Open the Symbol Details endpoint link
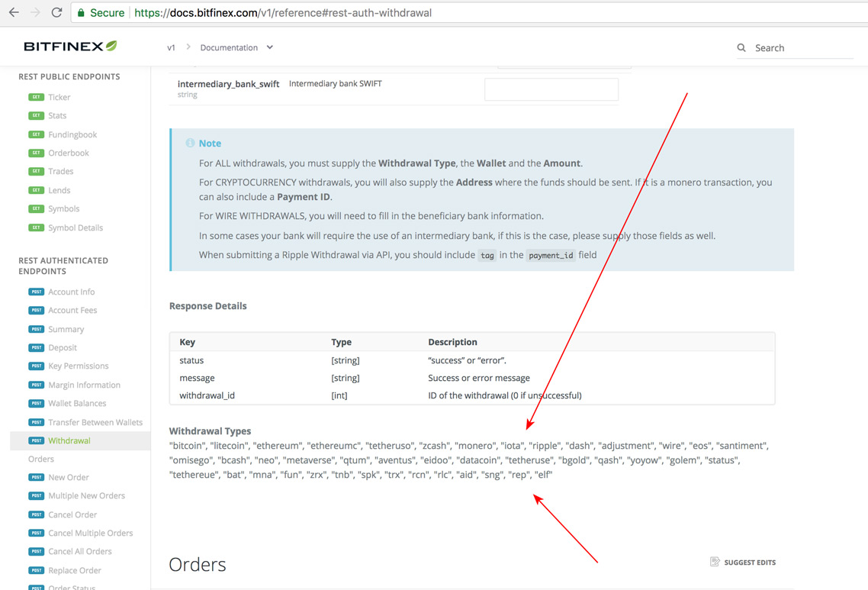This screenshot has height=590, width=868. point(76,227)
